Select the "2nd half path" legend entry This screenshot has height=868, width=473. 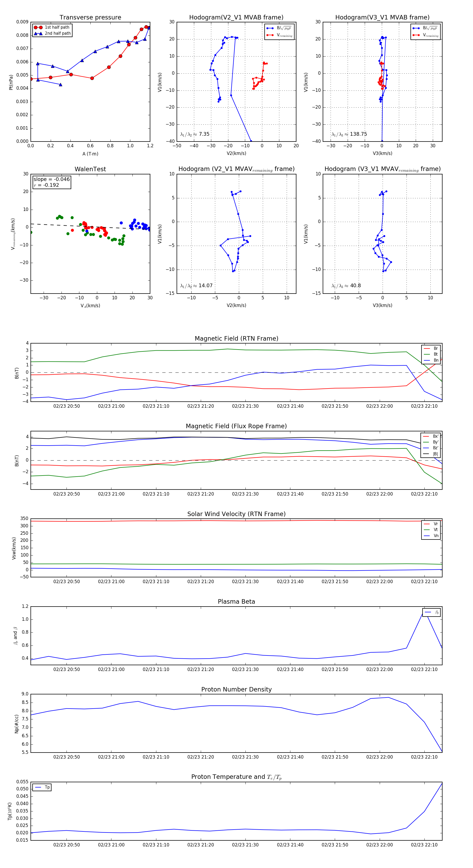52,33
